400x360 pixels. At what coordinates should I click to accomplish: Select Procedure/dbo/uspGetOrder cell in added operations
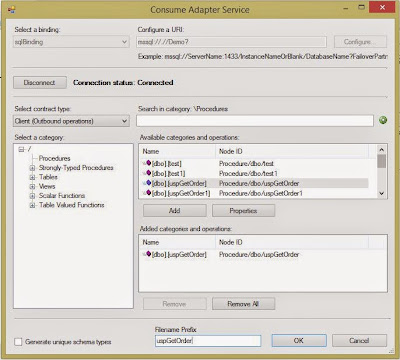click(x=259, y=254)
